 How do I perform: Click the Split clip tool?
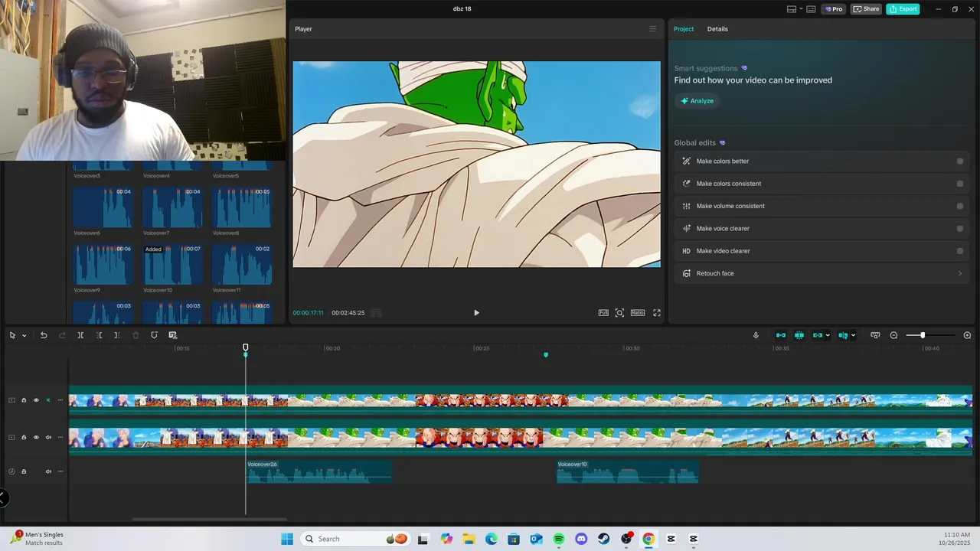(x=80, y=335)
